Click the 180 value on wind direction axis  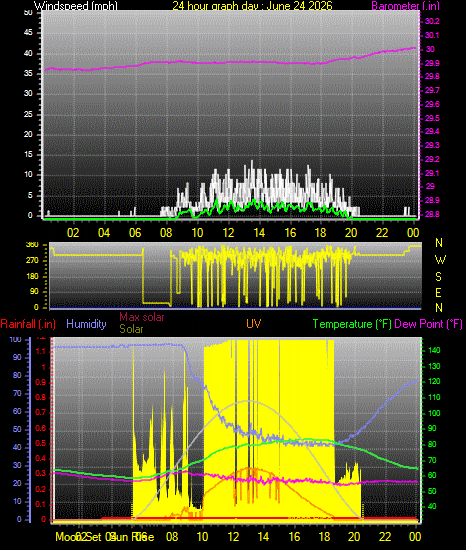tap(32, 276)
